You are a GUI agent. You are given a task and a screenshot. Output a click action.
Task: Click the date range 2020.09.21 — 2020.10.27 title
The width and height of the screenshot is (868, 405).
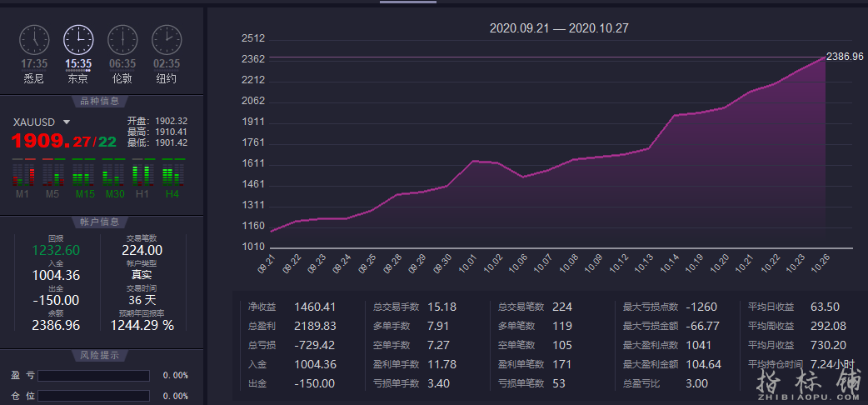click(x=558, y=28)
